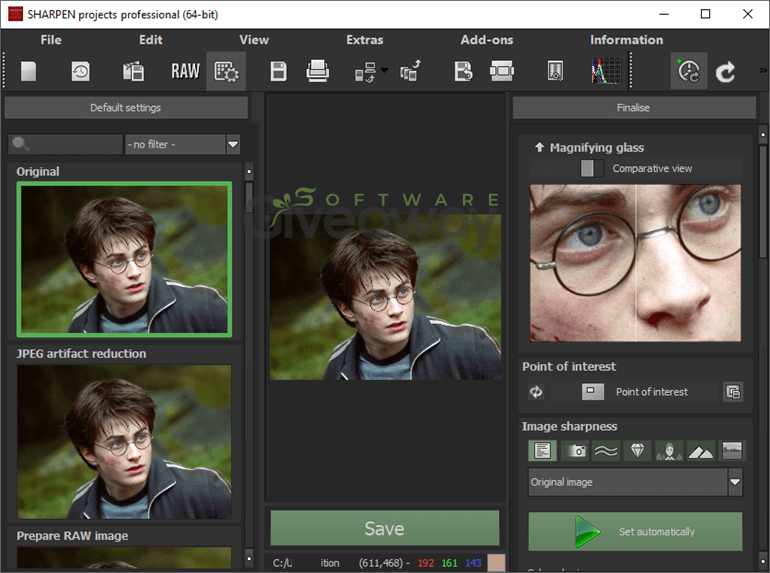Viewport: 770px width, 573px height.
Task: Click the printer icon in toolbar
Action: tap(318, 72)
